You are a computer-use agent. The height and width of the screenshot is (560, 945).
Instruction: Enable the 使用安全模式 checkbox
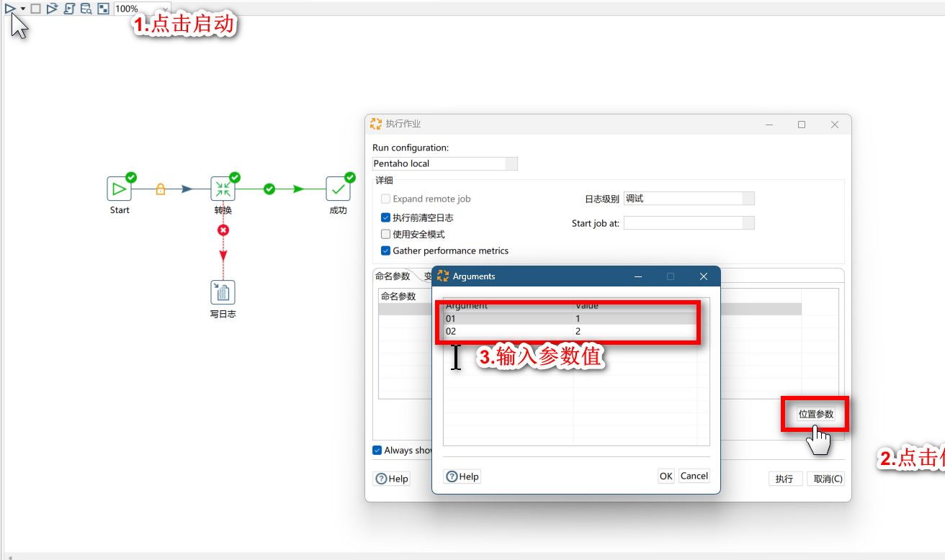point(386,234)
